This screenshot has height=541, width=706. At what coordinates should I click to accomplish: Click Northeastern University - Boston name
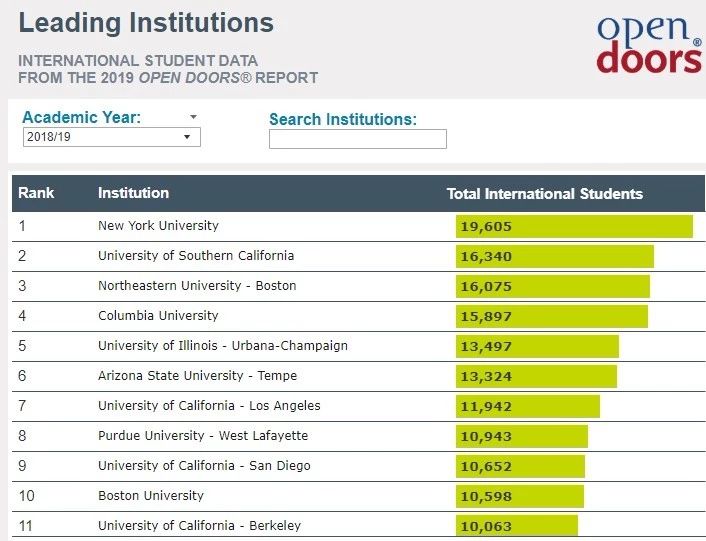click(197, 286)
